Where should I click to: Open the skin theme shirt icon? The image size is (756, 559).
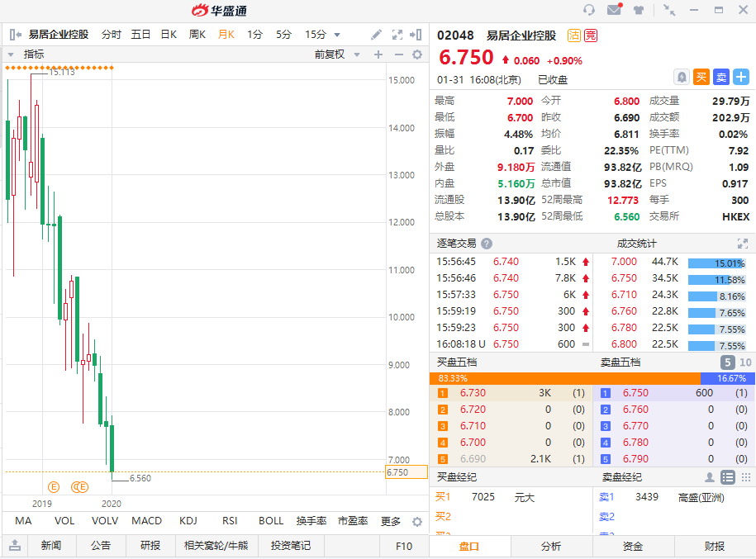pos(639,10)
